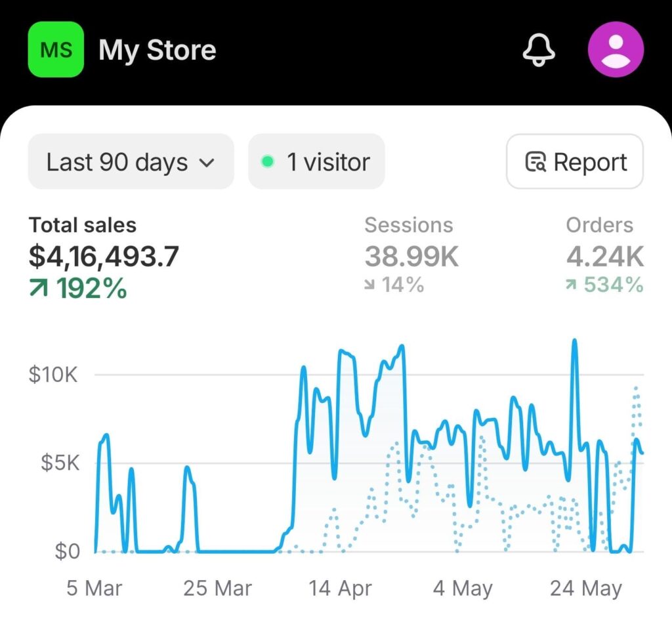Tap the 1 visitor live view button

tap(316, 162)
